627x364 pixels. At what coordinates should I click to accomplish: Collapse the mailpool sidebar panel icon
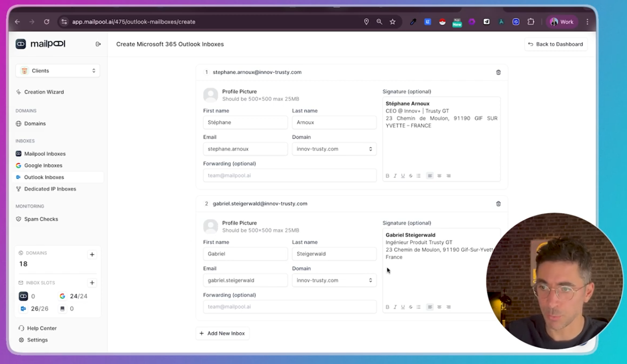tap(98, 44)
